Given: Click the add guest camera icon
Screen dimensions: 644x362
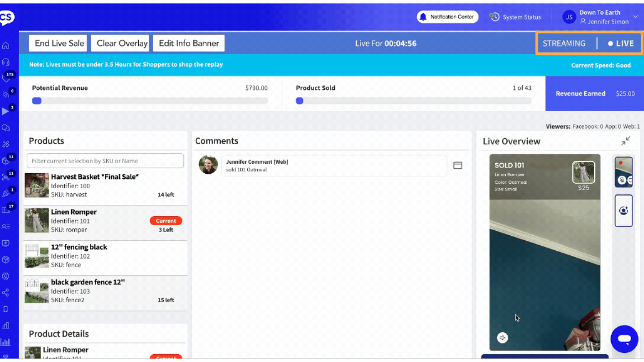Looking at the screenshot, I should click(x=623, y=211).
